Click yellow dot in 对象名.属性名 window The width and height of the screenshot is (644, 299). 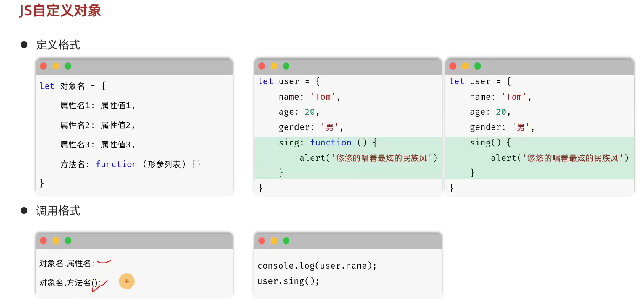56,241
